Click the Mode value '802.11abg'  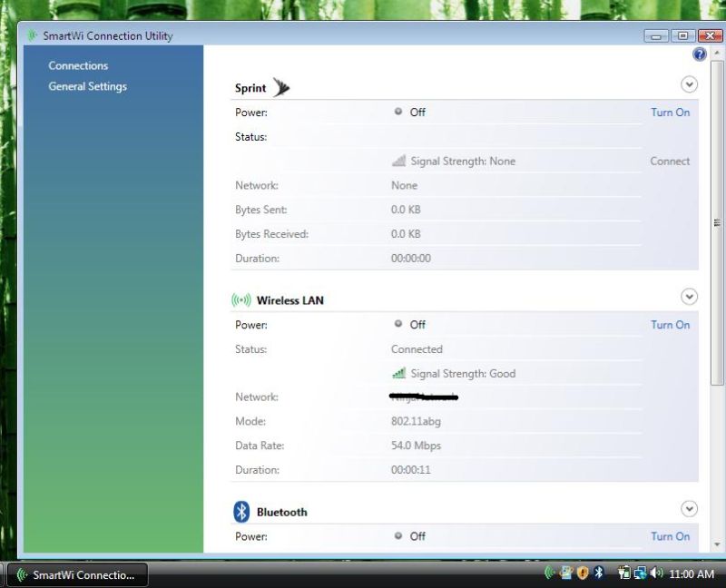point(416,421)
